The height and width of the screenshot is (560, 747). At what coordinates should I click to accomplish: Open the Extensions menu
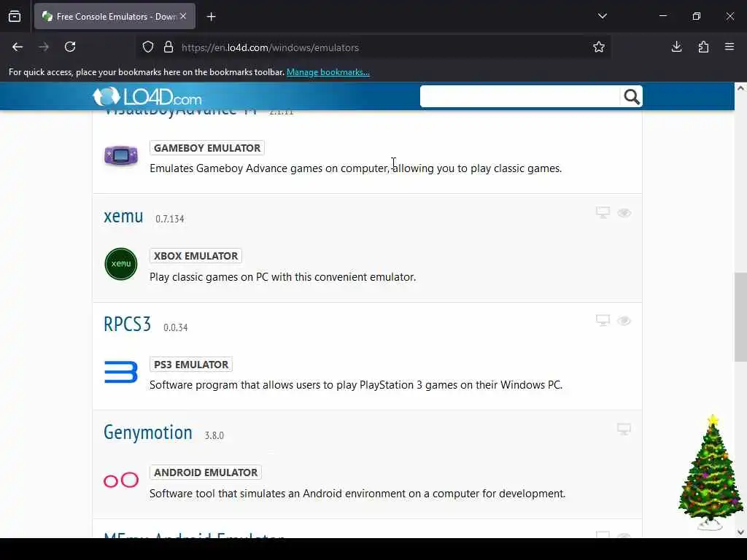point(703,47)
